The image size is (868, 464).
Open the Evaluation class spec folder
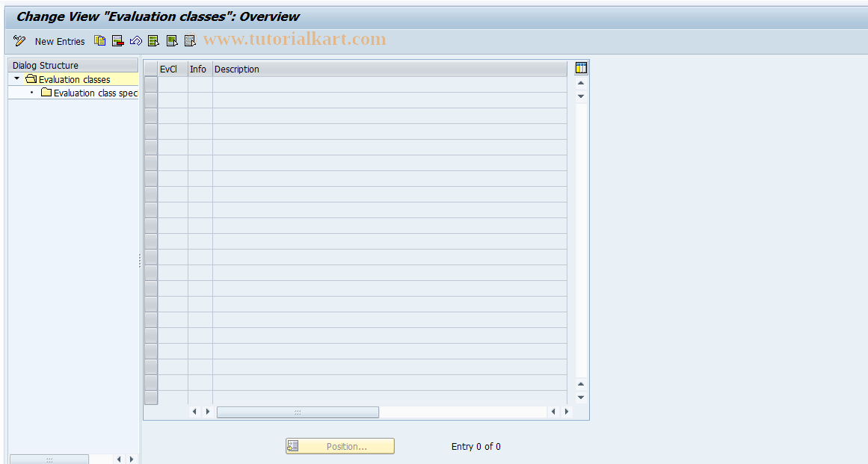click(89, 93)
